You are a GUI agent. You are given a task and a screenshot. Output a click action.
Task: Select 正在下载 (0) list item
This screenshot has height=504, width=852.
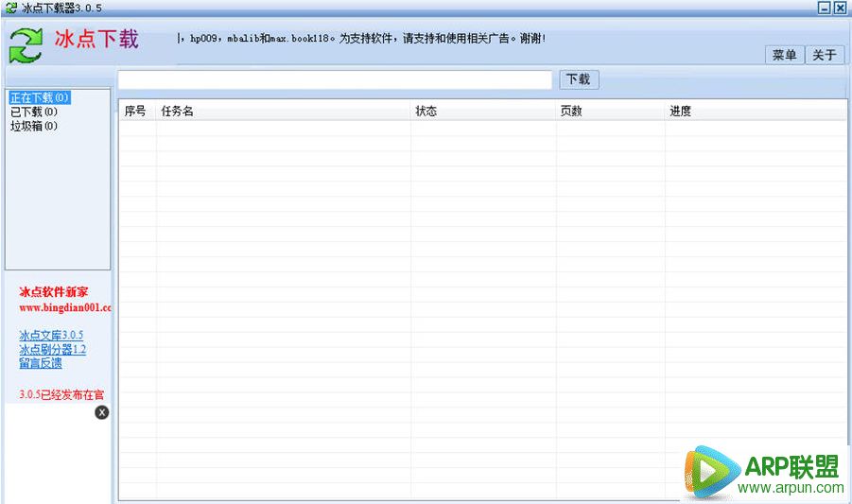(40, 97)
